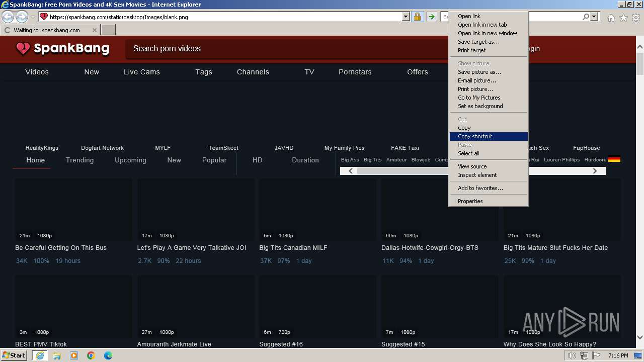Open the Videos navigation link

[x=37, y=72]
